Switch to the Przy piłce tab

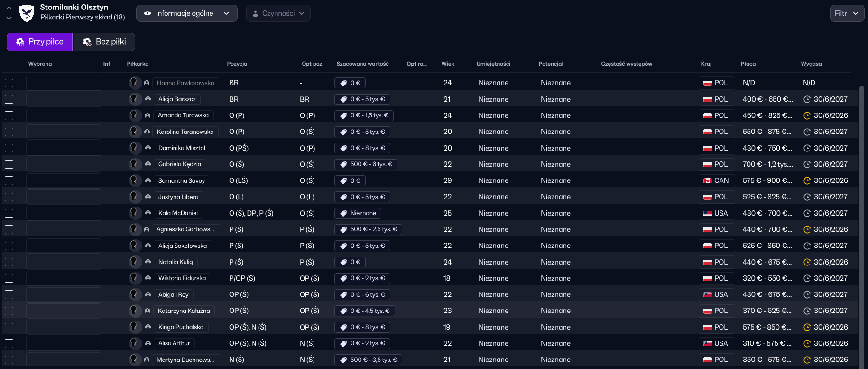40,42
